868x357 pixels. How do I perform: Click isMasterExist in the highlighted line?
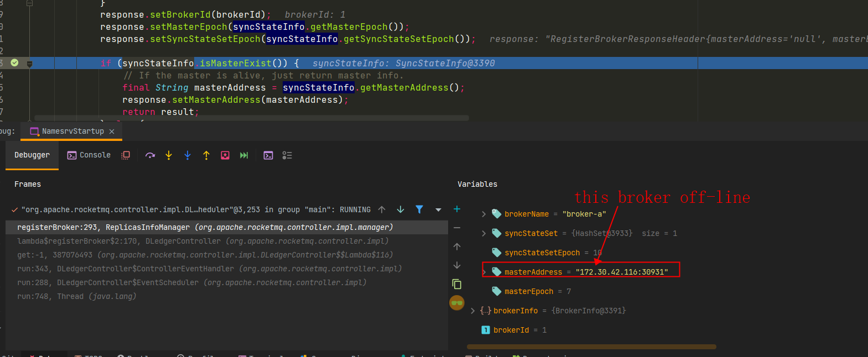(235, 64)
